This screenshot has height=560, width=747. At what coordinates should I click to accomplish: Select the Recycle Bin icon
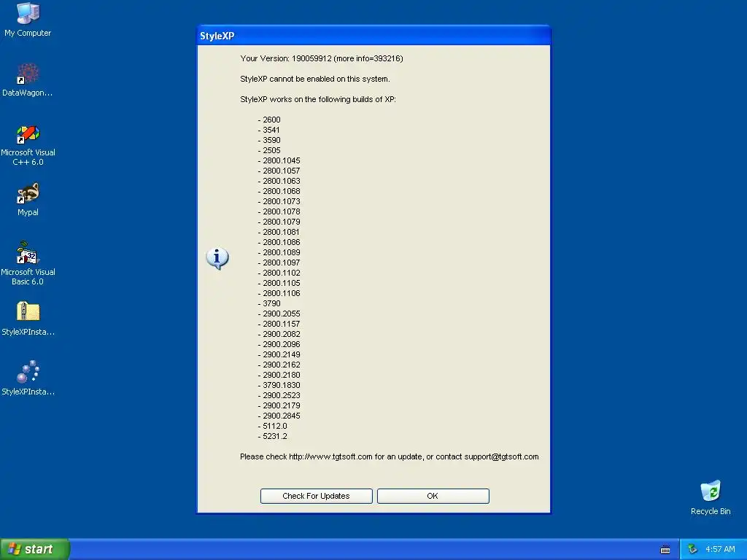click(711, 497)
